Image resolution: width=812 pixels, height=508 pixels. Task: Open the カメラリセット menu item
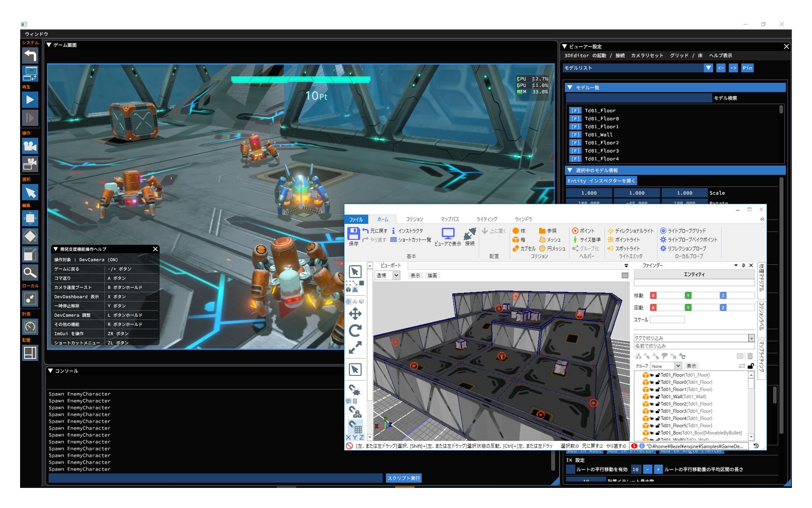click(647, 55)
